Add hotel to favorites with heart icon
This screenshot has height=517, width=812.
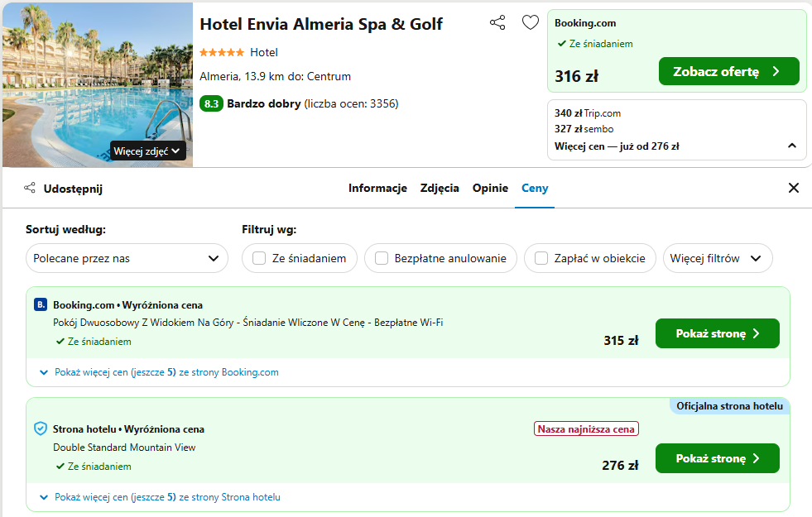tap(531, 22)
